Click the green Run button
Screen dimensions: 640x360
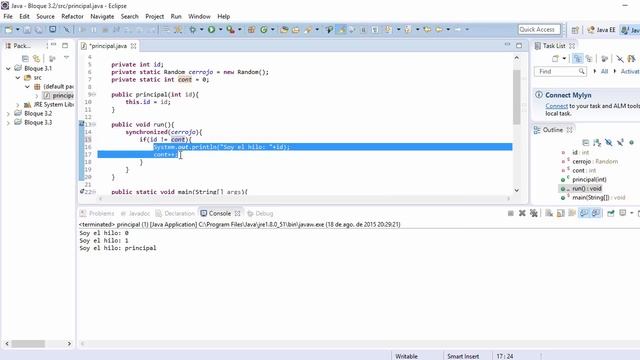tap(211, 29)
